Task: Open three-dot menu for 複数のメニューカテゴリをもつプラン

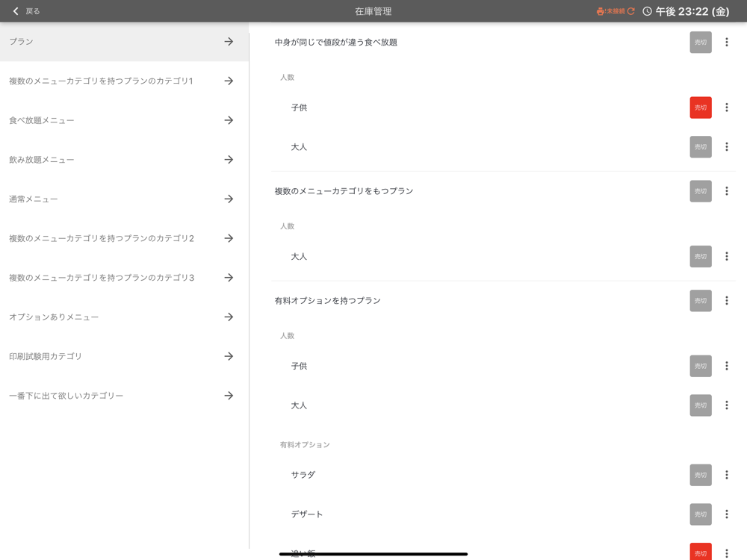Action: [x=726, y=191]
